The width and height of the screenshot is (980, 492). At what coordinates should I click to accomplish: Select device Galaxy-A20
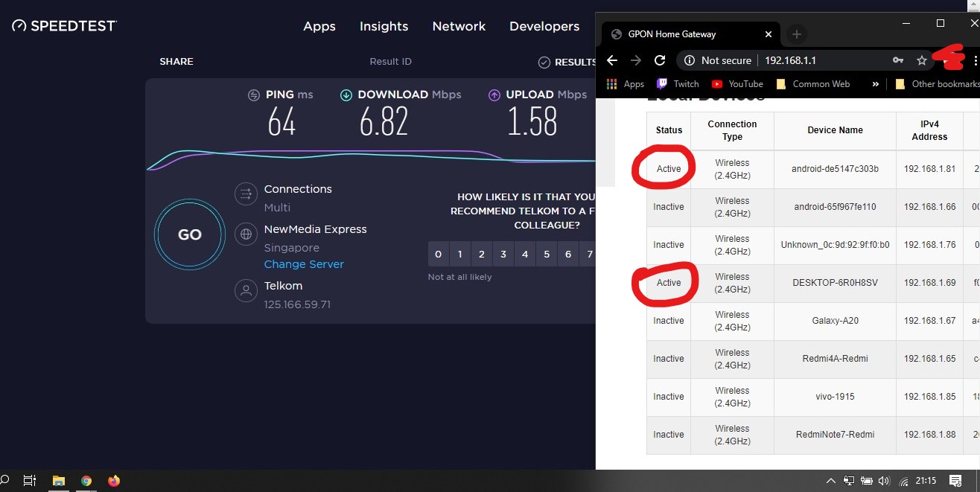[835, 321]
